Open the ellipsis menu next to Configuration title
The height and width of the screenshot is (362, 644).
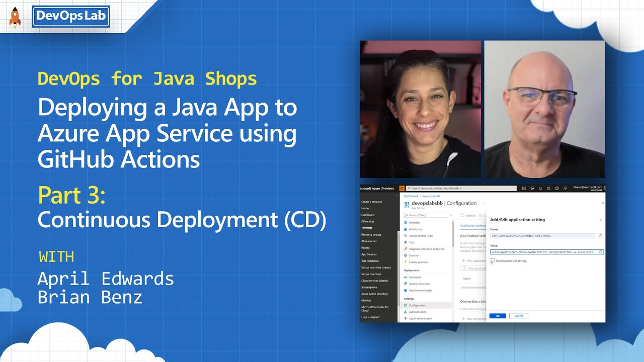pos(483,203)
